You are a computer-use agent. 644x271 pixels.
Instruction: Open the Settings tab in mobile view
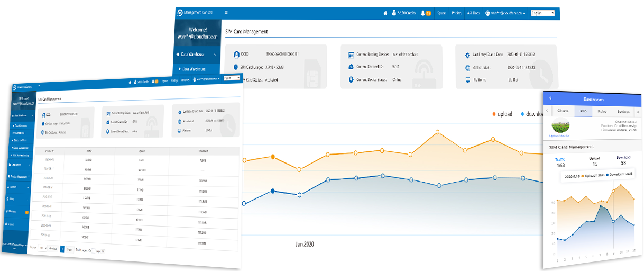[x=623, y=112]
